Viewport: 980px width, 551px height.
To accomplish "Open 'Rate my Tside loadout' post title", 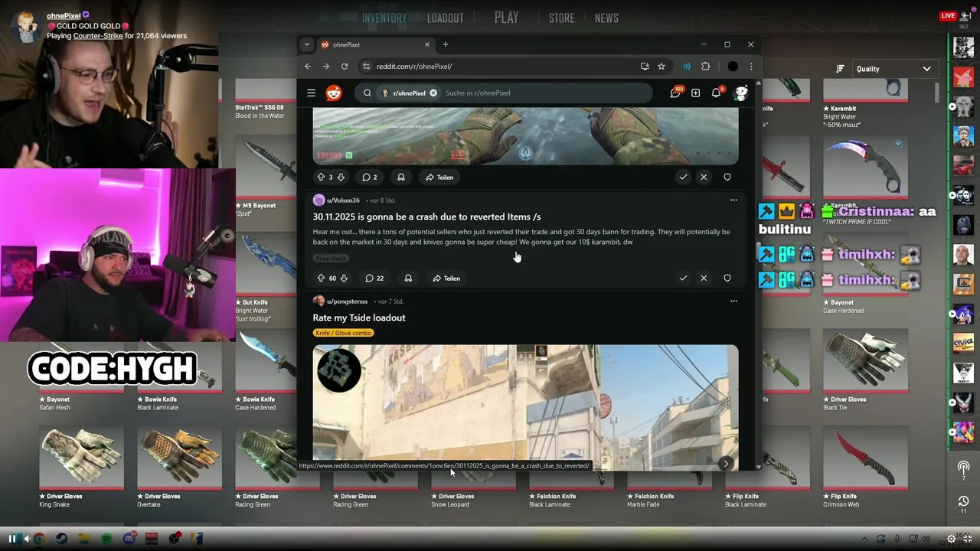I will click(359, 318).
